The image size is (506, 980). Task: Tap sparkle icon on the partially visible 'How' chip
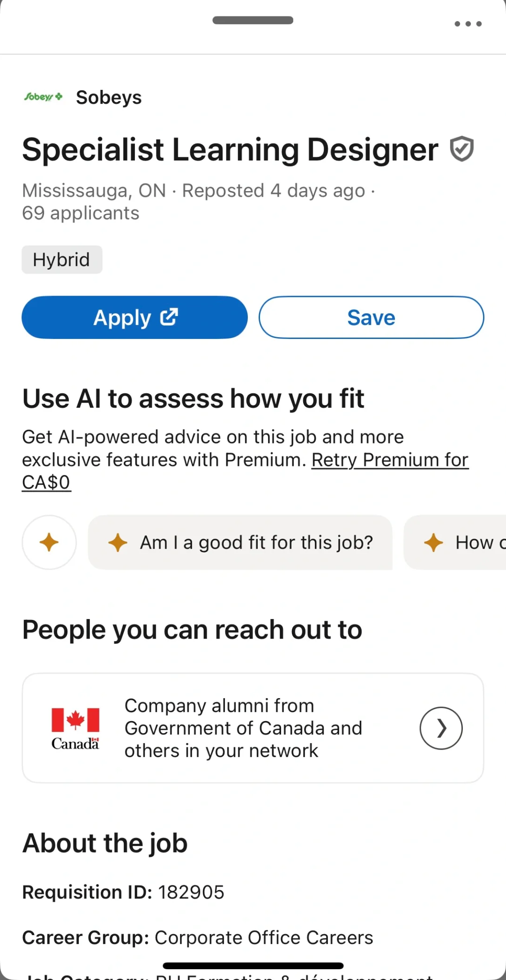433,543
